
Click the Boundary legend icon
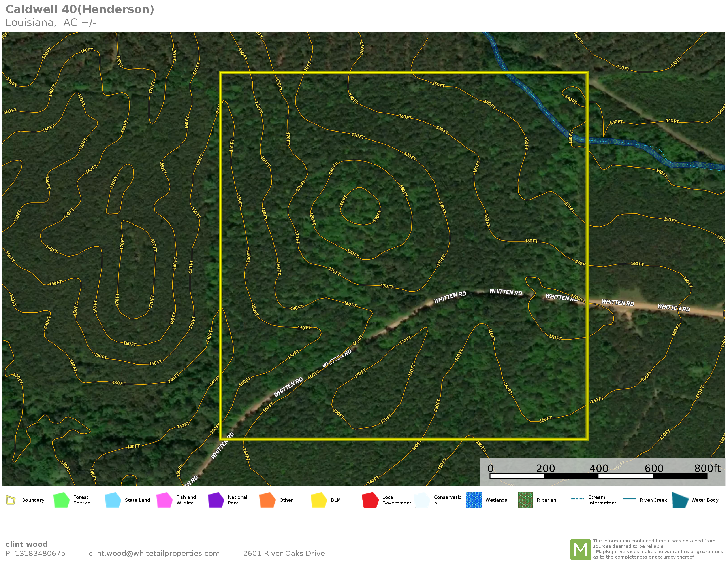[11, 500]
